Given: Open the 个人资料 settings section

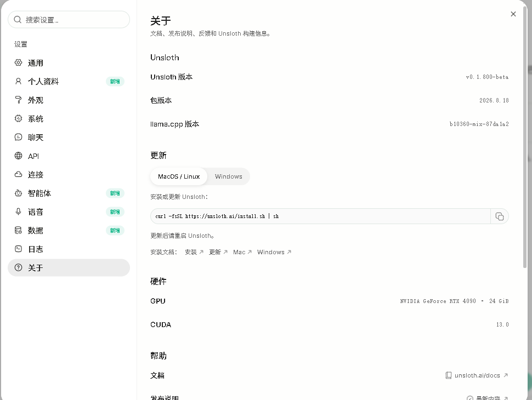Looking at the screenshot, I should pyautogui.click(x=69, y=81).
